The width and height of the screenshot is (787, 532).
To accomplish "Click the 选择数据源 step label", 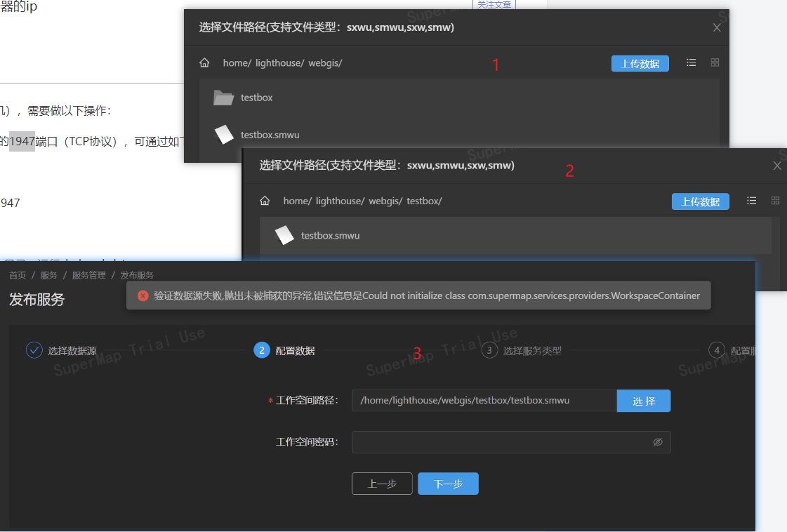I will [x=72, y=351].
